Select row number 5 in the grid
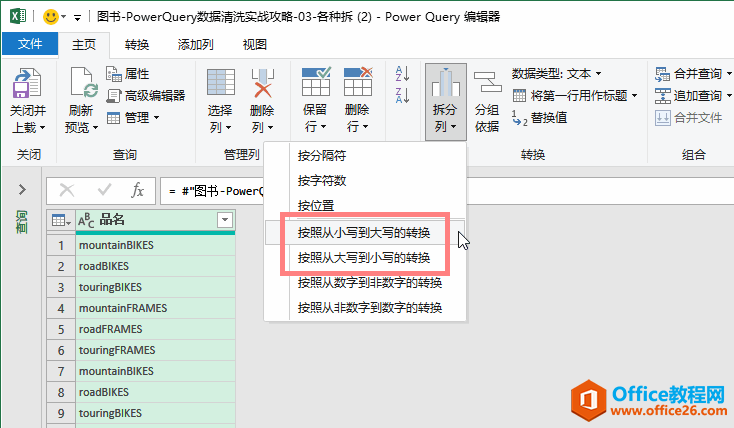This screenshot has height=428, width=734. tap(61, 330)
